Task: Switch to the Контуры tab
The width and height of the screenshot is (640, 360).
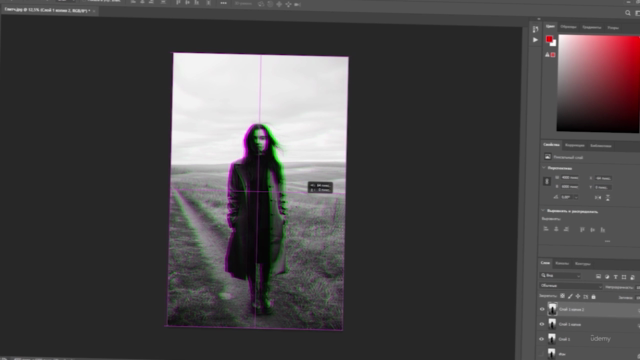Action: (583, 264)
